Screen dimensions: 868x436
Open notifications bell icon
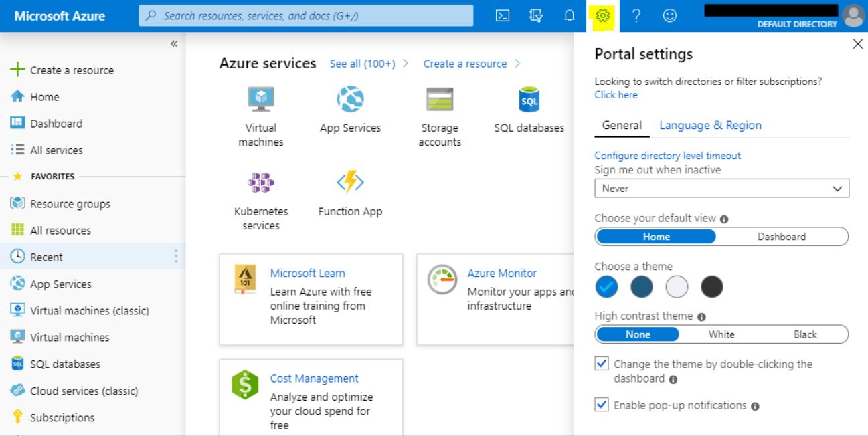coord(570,16)
